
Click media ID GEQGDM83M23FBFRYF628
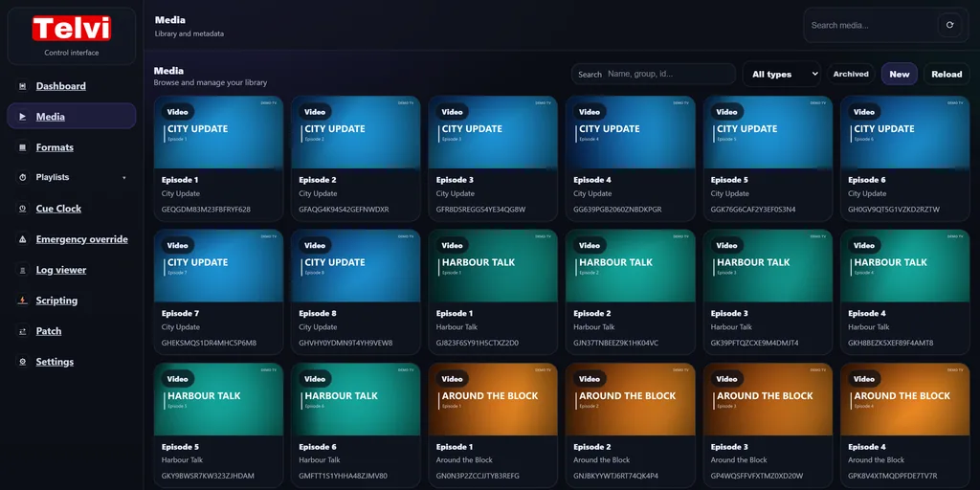click(x=206, y=210)
